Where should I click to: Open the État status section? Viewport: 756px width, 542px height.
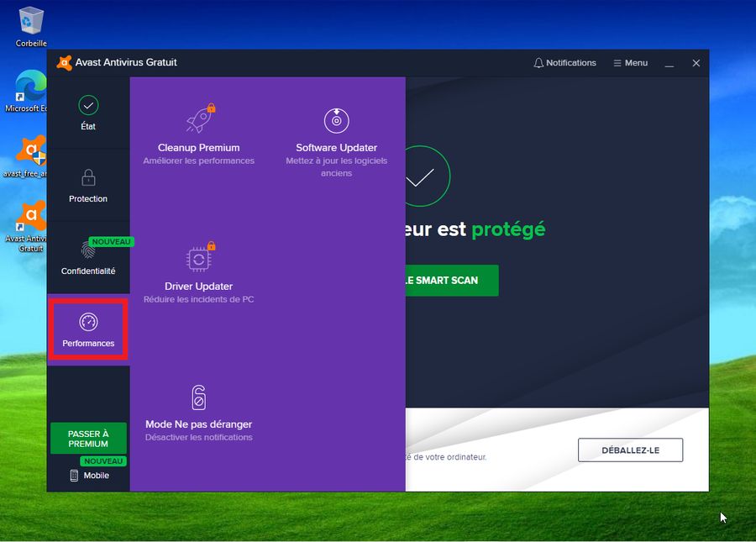88,113
